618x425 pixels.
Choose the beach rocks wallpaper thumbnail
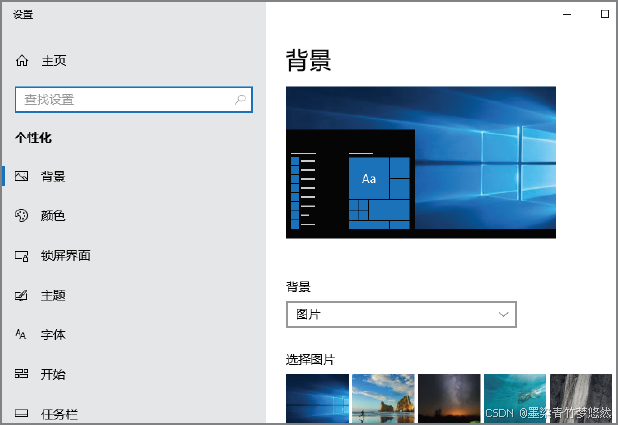(383, 399)
